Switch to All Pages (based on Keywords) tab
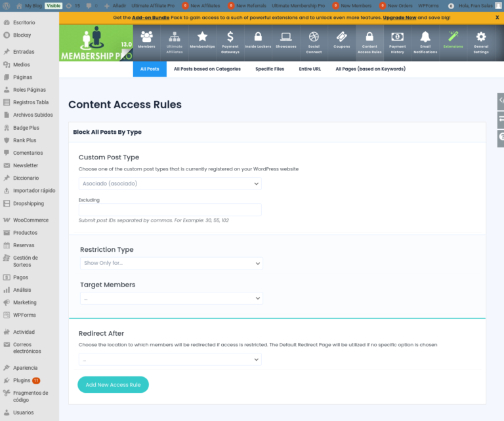 371,69
